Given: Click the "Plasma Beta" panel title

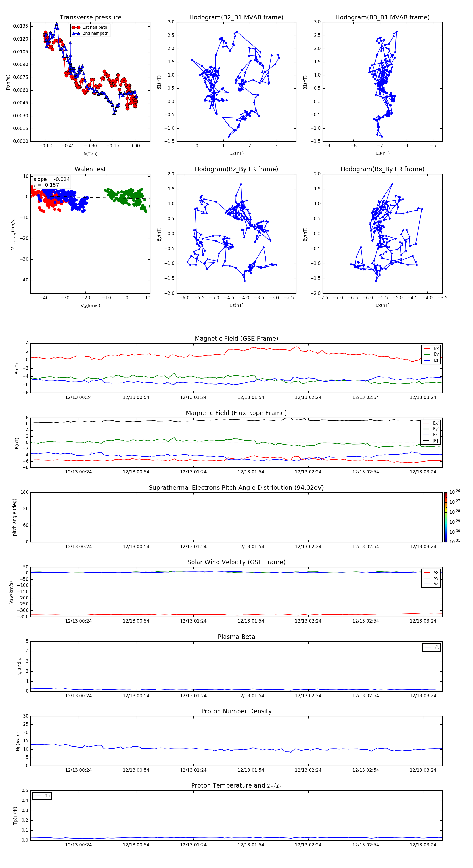Looking at the screenshot, I should pos(236,637).
